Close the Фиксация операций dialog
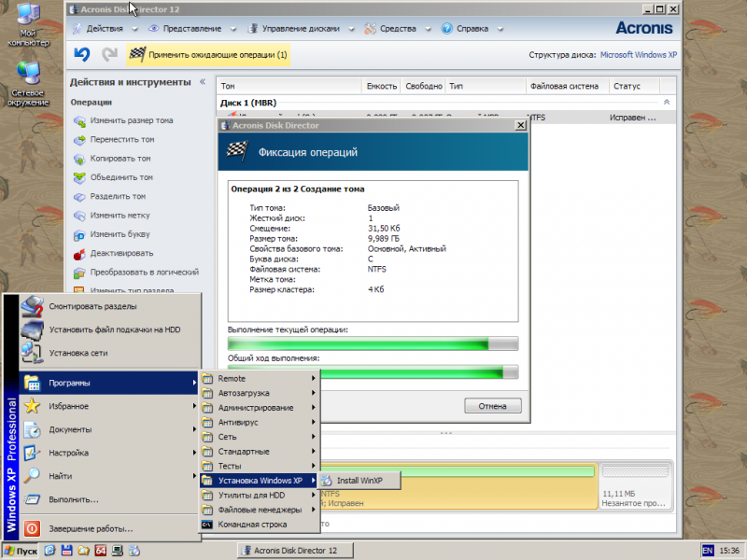 [x=520, y=125]
